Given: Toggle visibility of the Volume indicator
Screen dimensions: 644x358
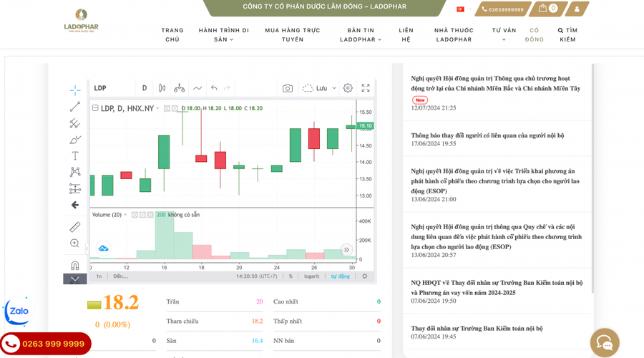Looking at the screenshot, I should pos(135,215).
